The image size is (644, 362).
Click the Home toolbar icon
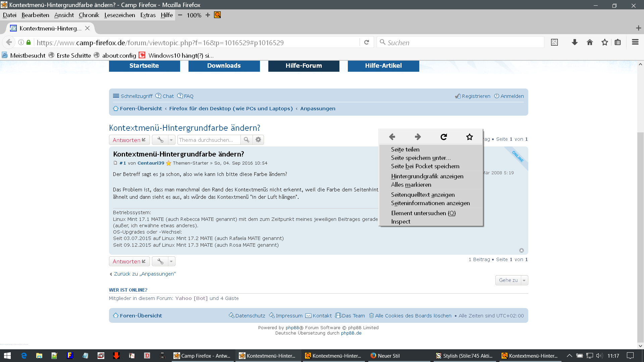(x=590, y=42)
